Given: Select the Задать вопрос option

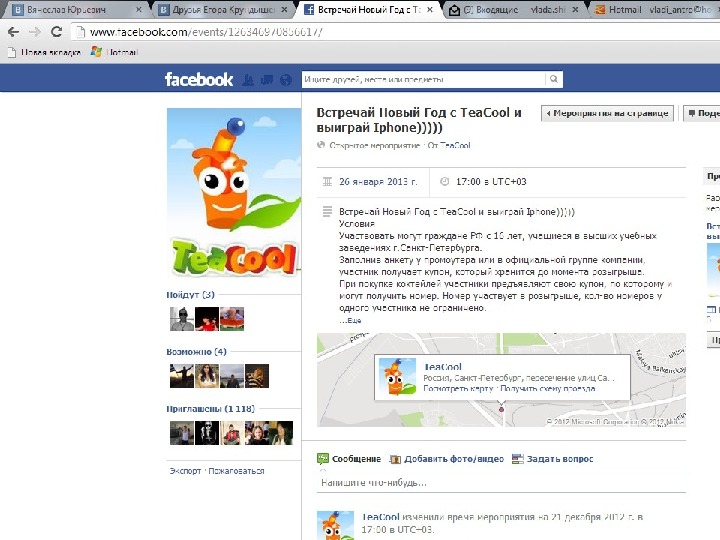Looking at the screenshot, I should pos(559,459).
